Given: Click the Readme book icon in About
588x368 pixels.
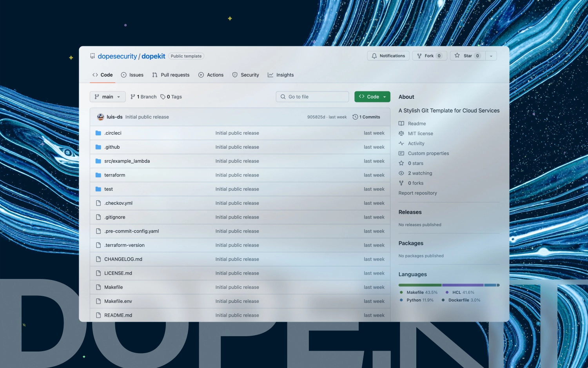Looking at the screenshot, I should 401,123.
